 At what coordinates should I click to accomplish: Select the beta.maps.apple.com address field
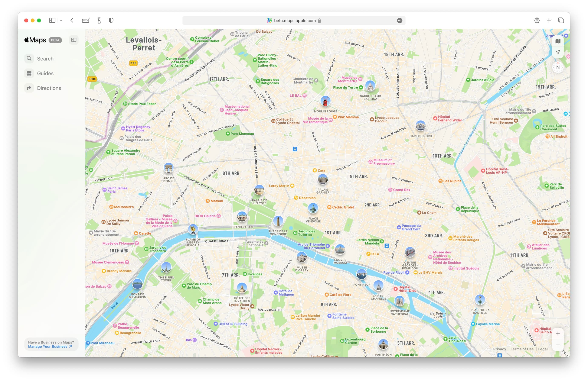click(x=294, y=21)
